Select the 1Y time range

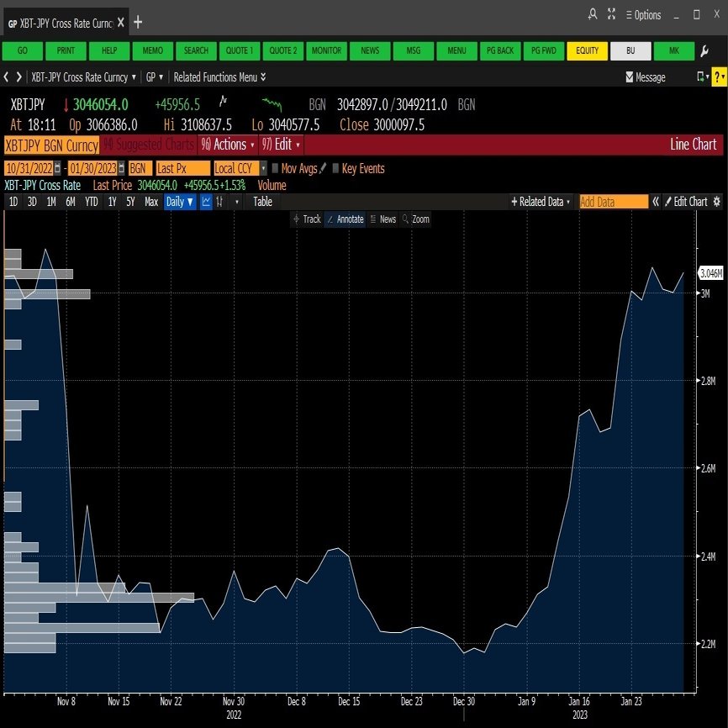[x=112, y=202]
